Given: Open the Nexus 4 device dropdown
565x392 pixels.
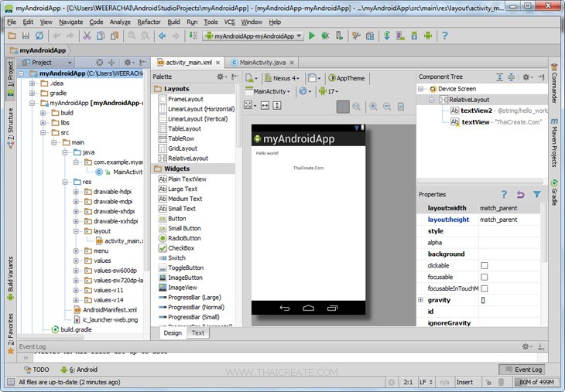Looking at the screenshot, I should coord(282,78).
